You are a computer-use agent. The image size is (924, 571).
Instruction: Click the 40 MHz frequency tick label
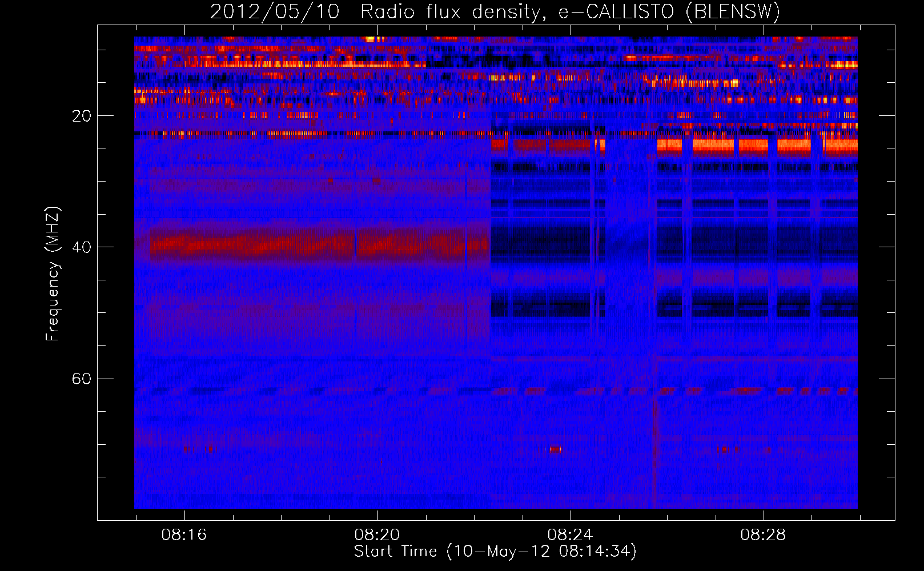click(x=82, y=247)
